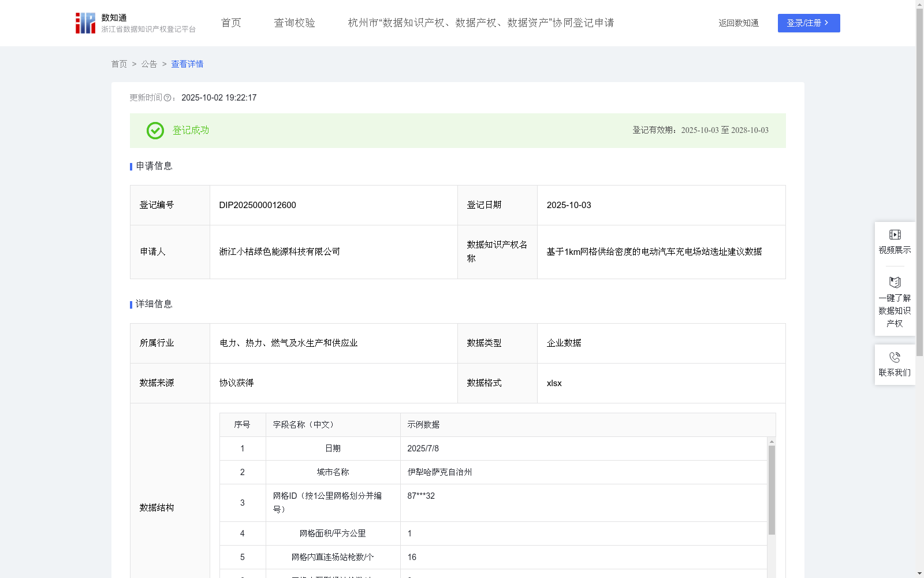This screenshot has width=924, height=578.
Task: Go to 公告 in the breadcrumb
Action: click(149, 64)
